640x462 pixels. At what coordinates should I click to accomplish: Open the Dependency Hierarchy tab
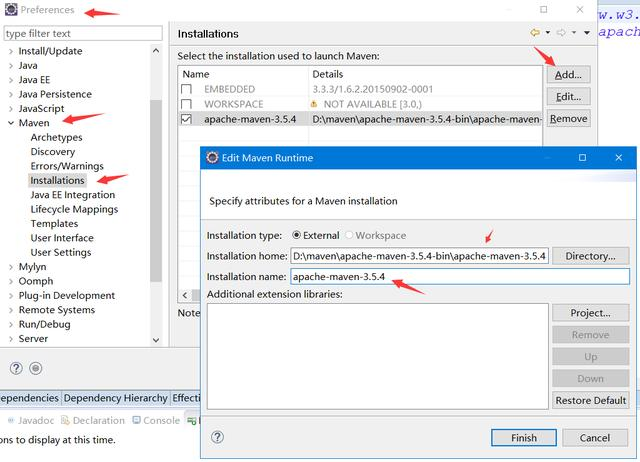click(x=116, y=398)
